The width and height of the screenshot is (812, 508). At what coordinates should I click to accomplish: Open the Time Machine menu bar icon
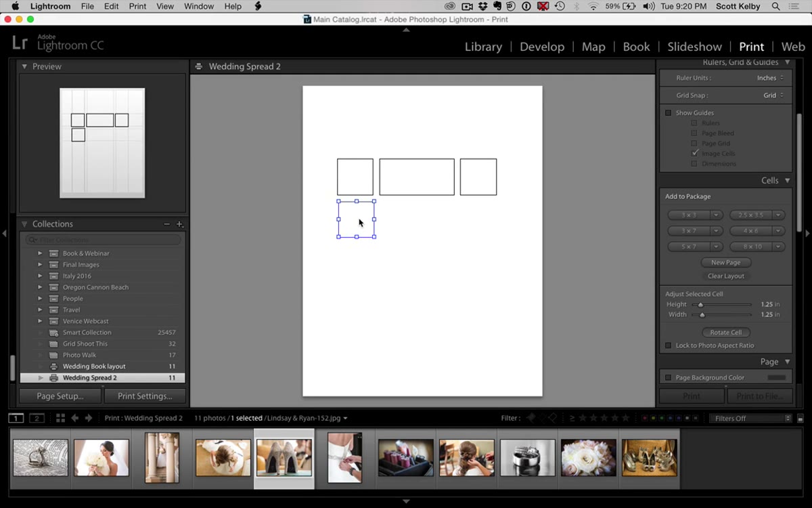[560, 6]
